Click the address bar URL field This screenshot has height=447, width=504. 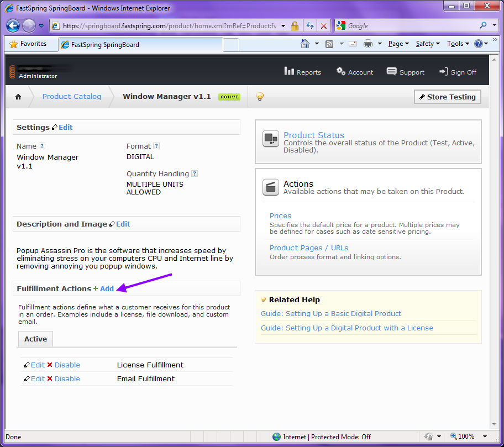(x=170, y=26)
